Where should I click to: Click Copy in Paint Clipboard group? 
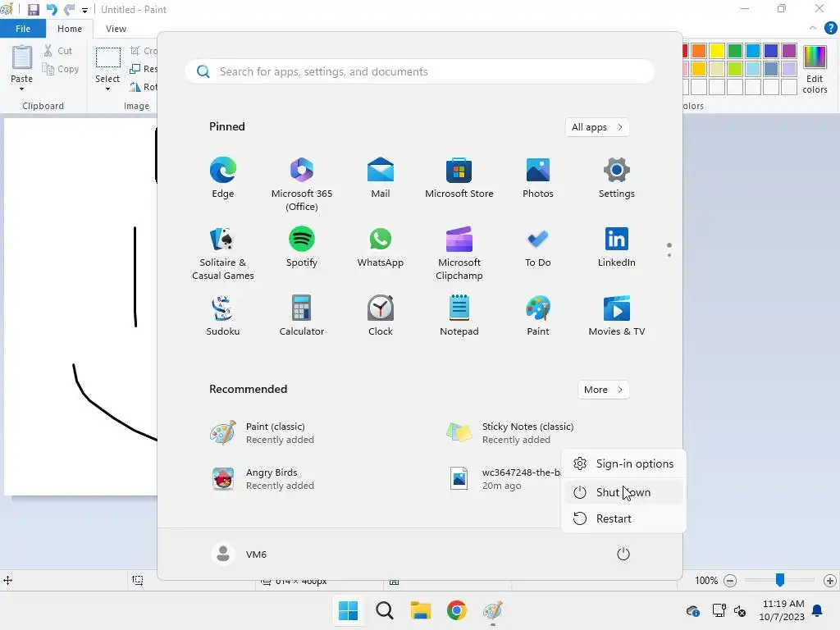[x=61, y=69]
